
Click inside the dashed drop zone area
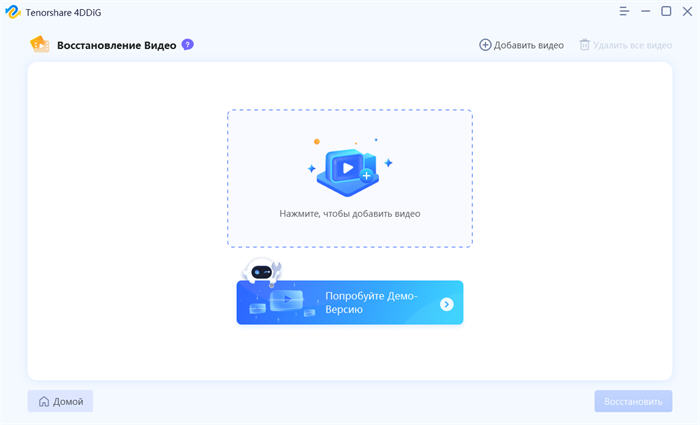point(350,178)
